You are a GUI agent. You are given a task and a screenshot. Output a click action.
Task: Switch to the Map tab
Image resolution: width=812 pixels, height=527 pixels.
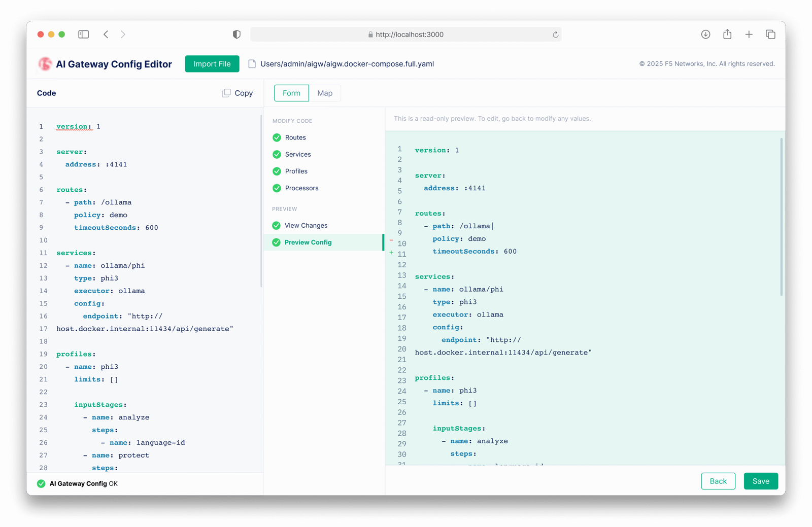pos(325,93)
